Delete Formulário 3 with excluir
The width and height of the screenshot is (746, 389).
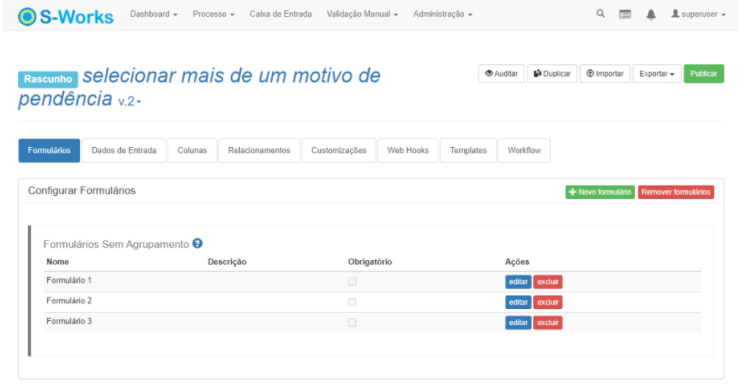pos(548,322)
